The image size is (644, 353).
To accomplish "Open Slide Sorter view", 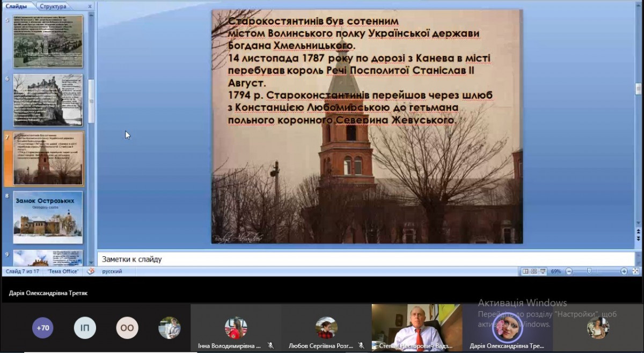I will pyautogui.click(x=535, y=272).
